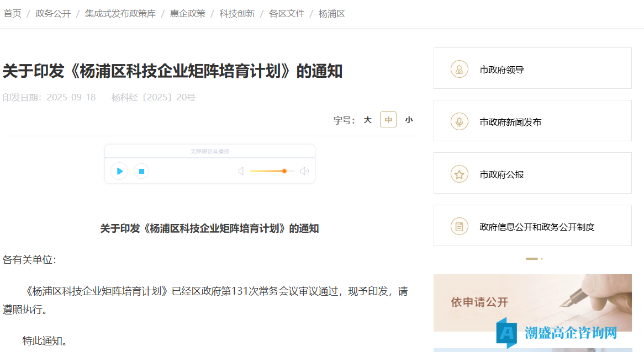644x352 pixels.
Task: Start the text-to-speech playback
Action: coord(119,171)
